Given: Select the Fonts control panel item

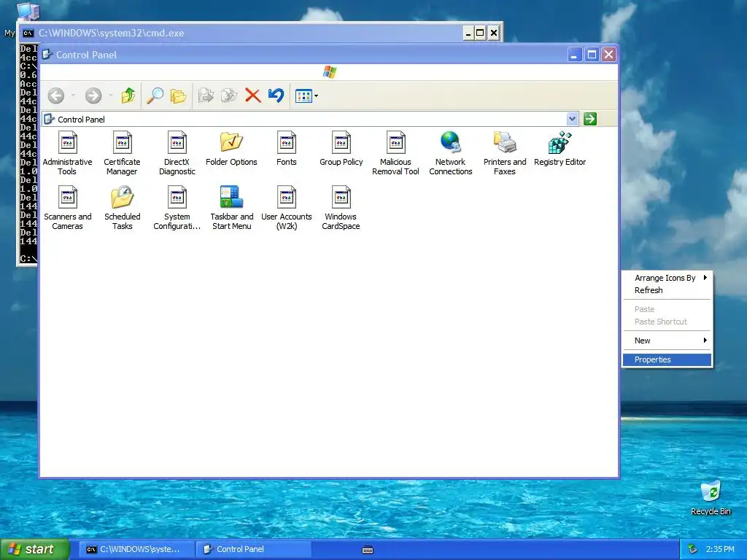Looking at the screenshot, I should click(x=286, y=149).
